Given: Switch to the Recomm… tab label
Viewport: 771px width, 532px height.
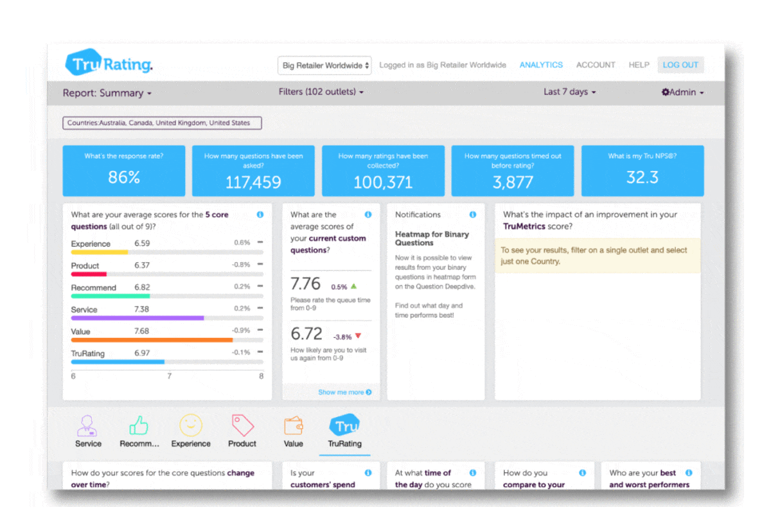Looking at the screenshot, I should tap(139, 444).
